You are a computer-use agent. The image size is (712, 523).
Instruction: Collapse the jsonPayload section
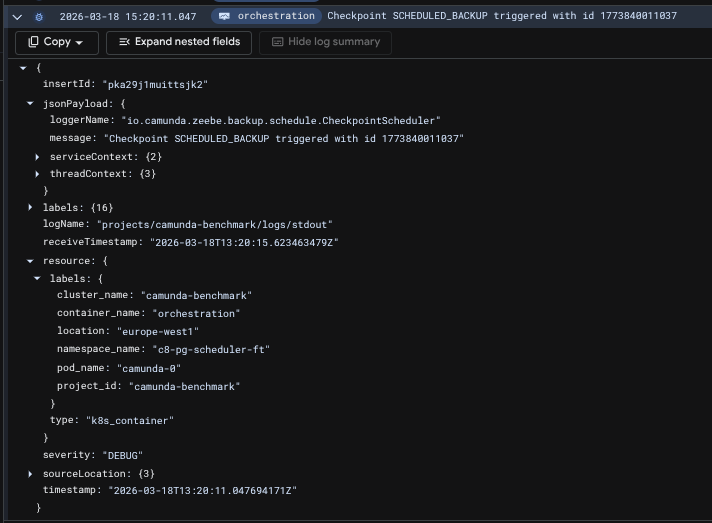[x=30, y=103]
